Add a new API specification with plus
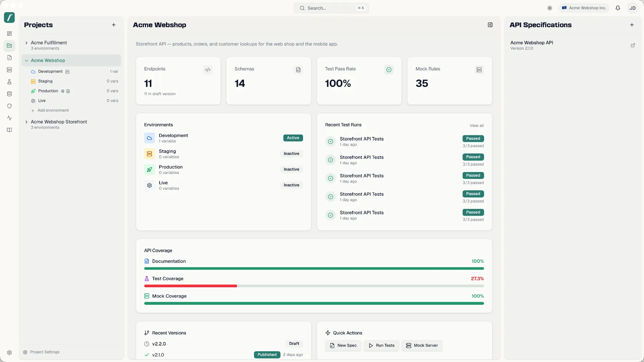Image resolution: width=644 pixels, height=362 pixels. [632, 25]
